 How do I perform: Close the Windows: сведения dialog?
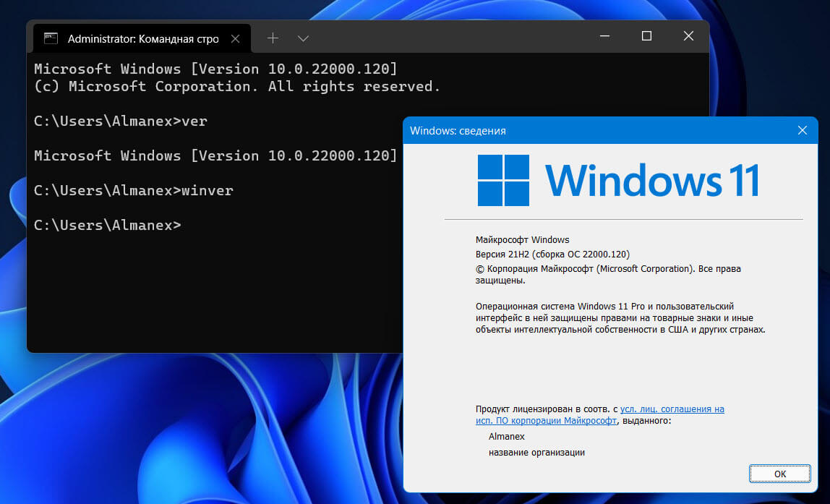pos(803,130)
